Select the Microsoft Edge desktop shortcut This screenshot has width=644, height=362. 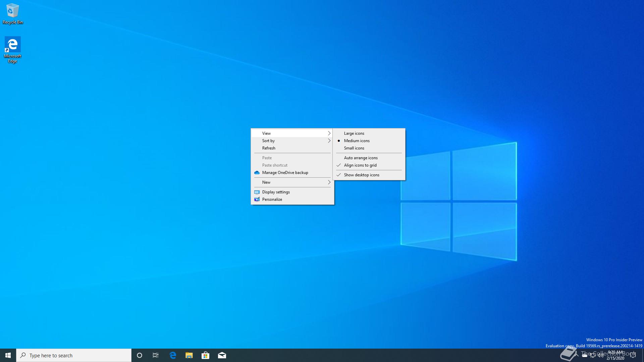(x=12, y=49)
